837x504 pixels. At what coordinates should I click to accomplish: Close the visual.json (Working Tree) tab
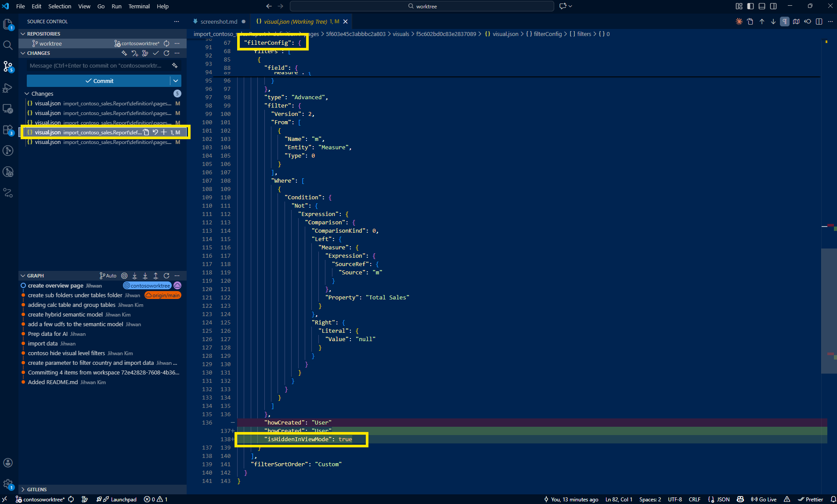point(346,22)
